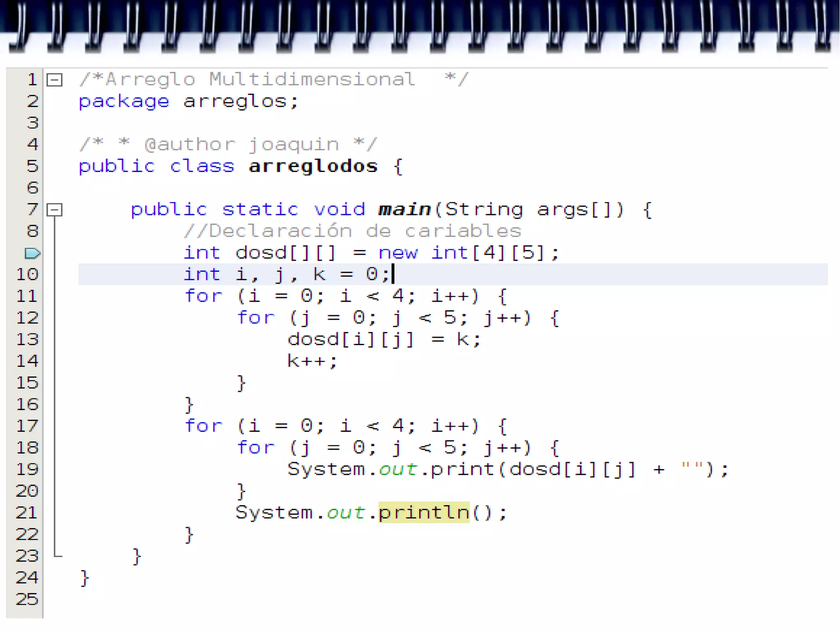Click the Declaración de cariables comment
Screen dimensions: 840x630
[x=353, y=231]
